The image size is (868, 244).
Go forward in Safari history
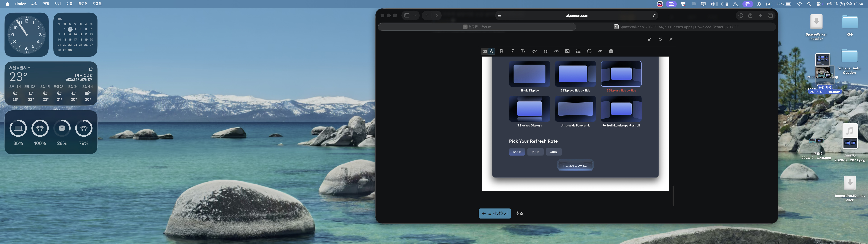(x=436, y=15)
